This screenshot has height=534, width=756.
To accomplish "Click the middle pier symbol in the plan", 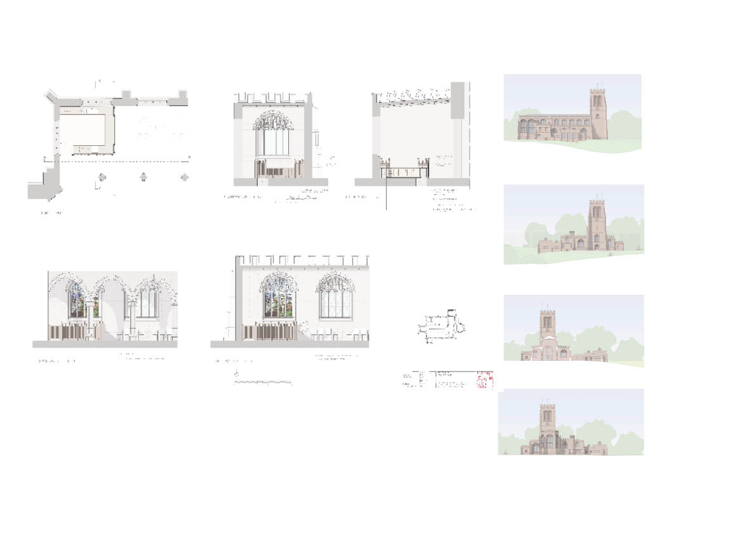I will [x=143, y=177].
